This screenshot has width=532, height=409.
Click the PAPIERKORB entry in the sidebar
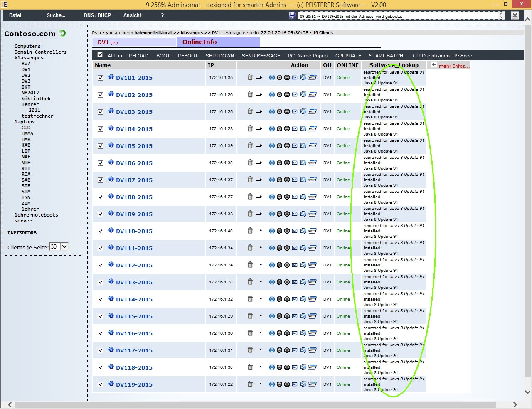coord(22,233)
